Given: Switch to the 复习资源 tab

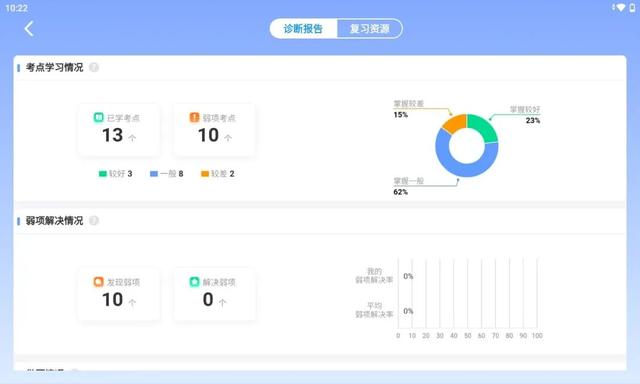Looking at the screenshot, I should point(369,29).
